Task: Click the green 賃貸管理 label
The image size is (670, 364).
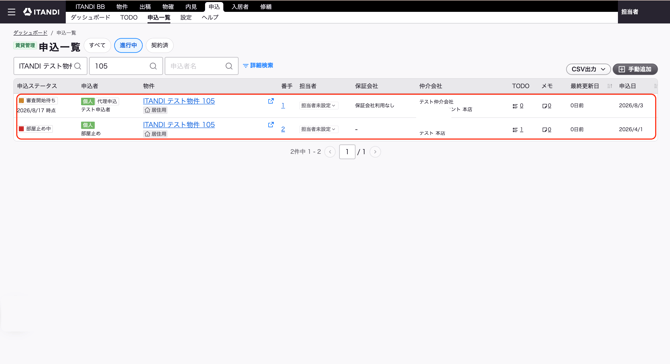Action: (25, 45)
